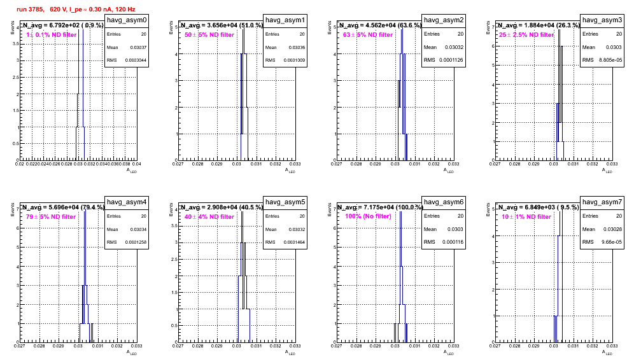Click the A_LED axis title under havg_asym7 plot
Screen dimensions: 634x364
pyautogui.click(x=607, y=353)
